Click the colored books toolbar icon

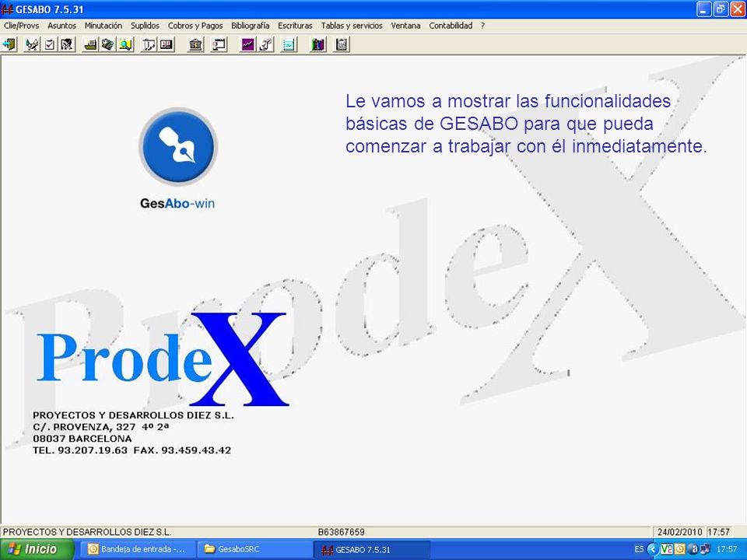point(317,45)
